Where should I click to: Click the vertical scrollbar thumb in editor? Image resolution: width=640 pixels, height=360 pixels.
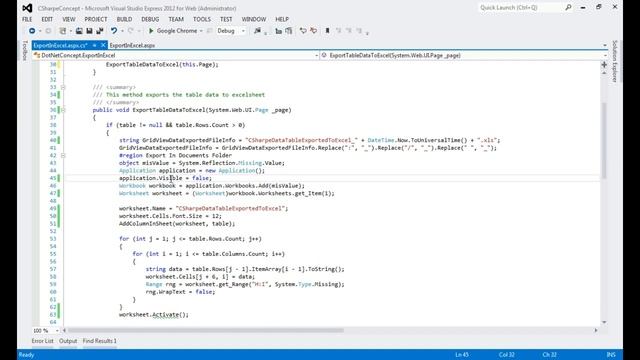(x=604, y=140)
